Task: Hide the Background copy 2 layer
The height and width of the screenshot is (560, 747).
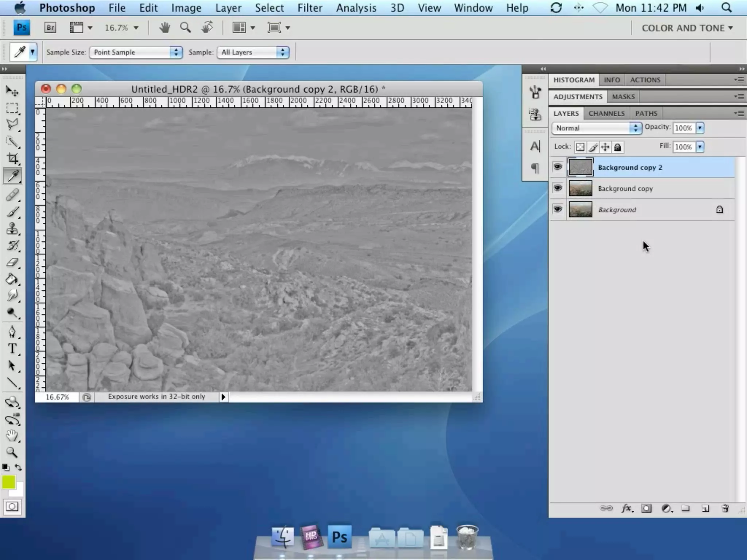Action: (558, 167)
